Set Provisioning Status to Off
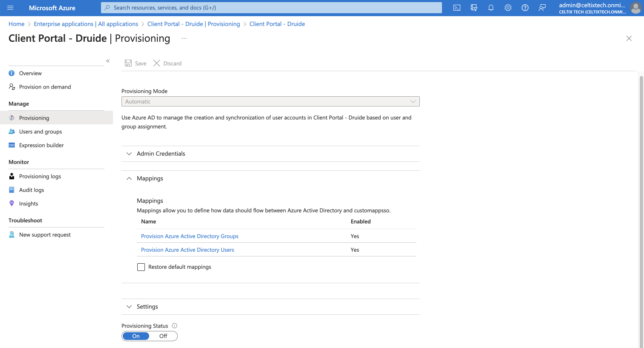Image resolution: width=644 pixels, height=348 pixels. pyautogui.click(x=163, y=336)
